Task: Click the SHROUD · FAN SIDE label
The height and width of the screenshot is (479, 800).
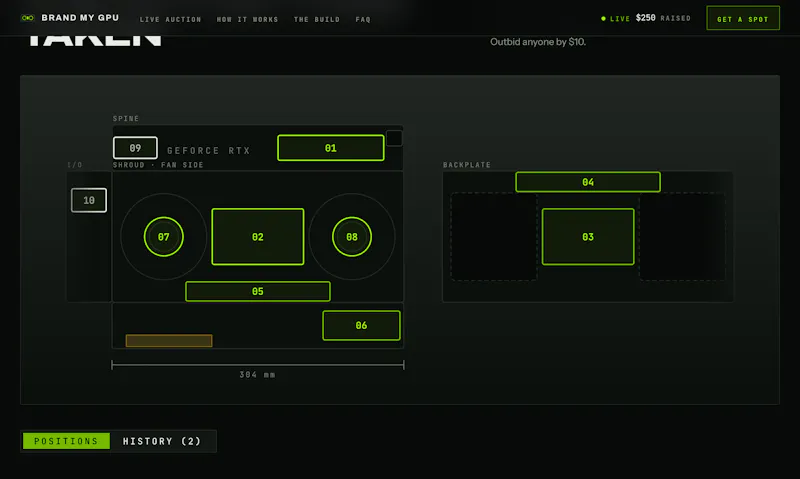Action: point(158,165)
